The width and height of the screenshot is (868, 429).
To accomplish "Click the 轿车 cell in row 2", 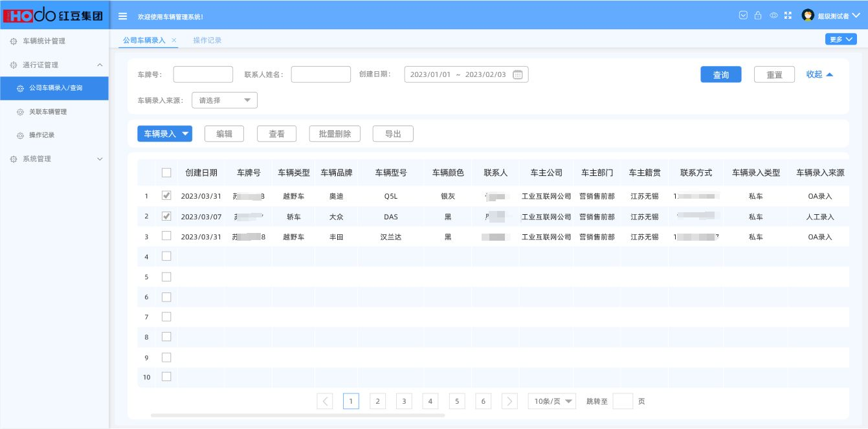I will [x=294, y=217].
